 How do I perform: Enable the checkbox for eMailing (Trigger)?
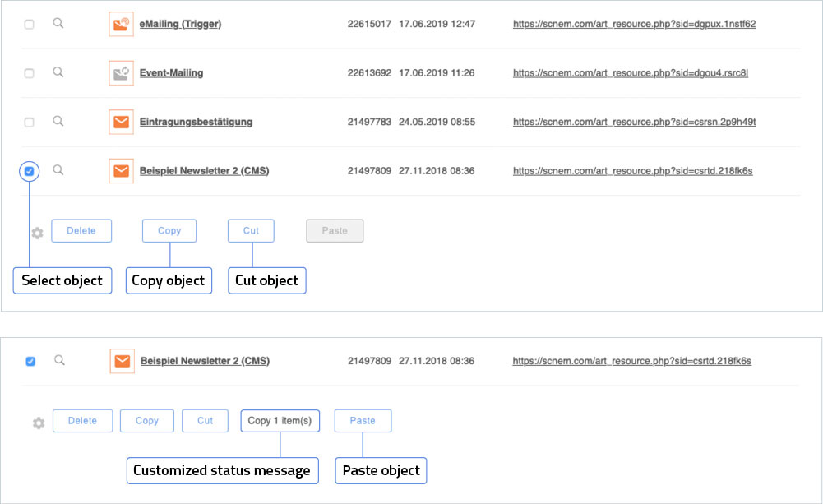click(x=29, y=25)
